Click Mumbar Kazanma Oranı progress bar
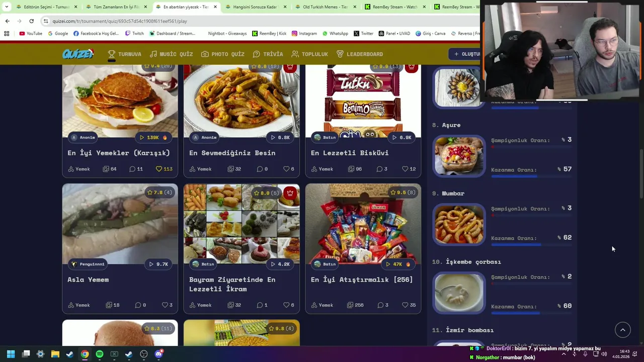This screenshot has height=362, width=644. (x=531, y=245)
